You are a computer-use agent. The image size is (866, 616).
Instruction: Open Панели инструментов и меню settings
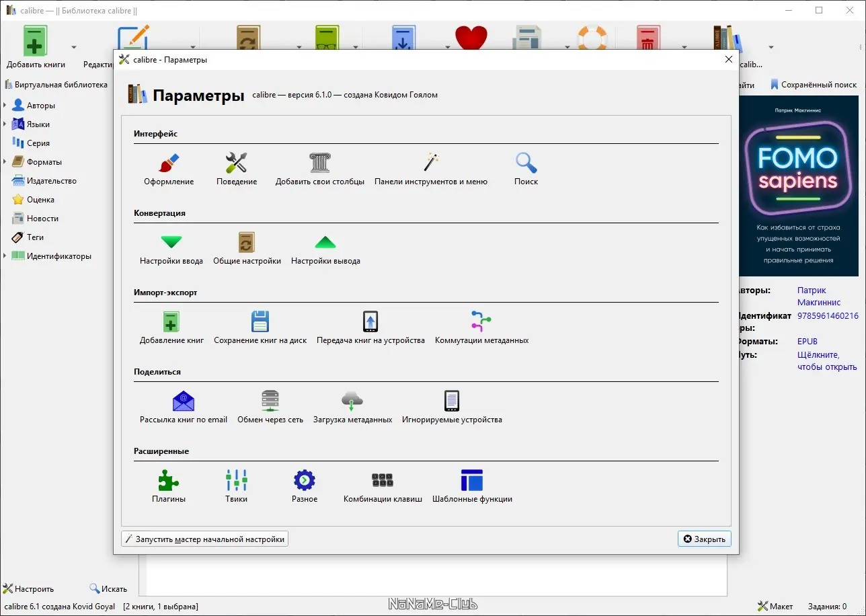click(x=431, y=169)
